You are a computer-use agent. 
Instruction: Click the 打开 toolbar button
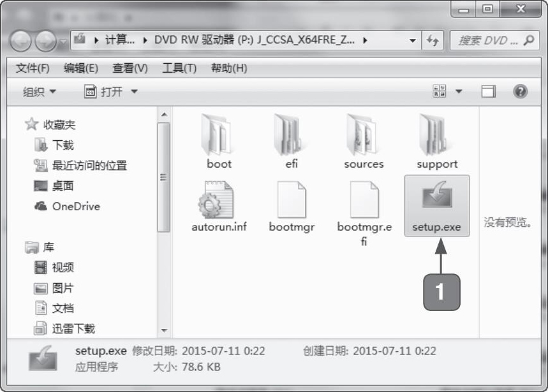point(103,92)
